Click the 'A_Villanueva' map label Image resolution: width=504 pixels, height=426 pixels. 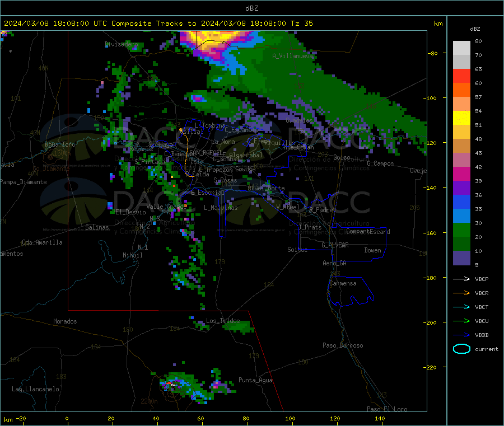tap(292, 56)
